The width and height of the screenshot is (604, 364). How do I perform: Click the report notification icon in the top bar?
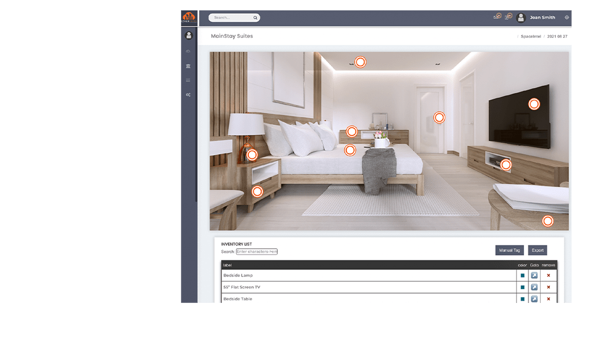(509, 17)
